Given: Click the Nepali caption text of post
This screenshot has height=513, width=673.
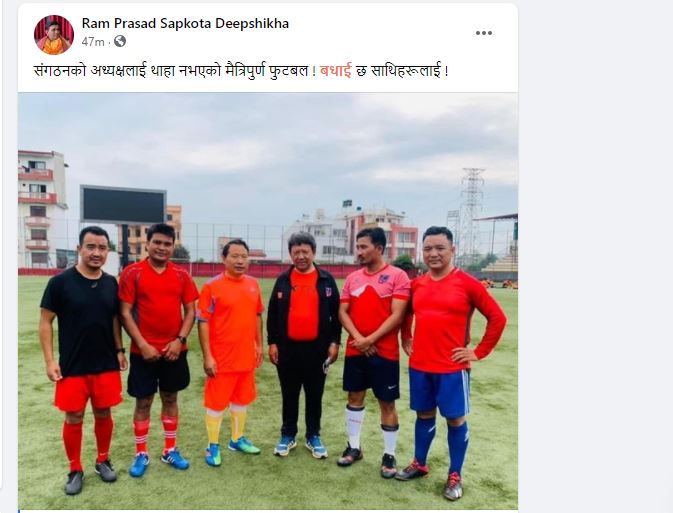Looking at the screenshot, I should pyautogui.click(x=241, y=70).
